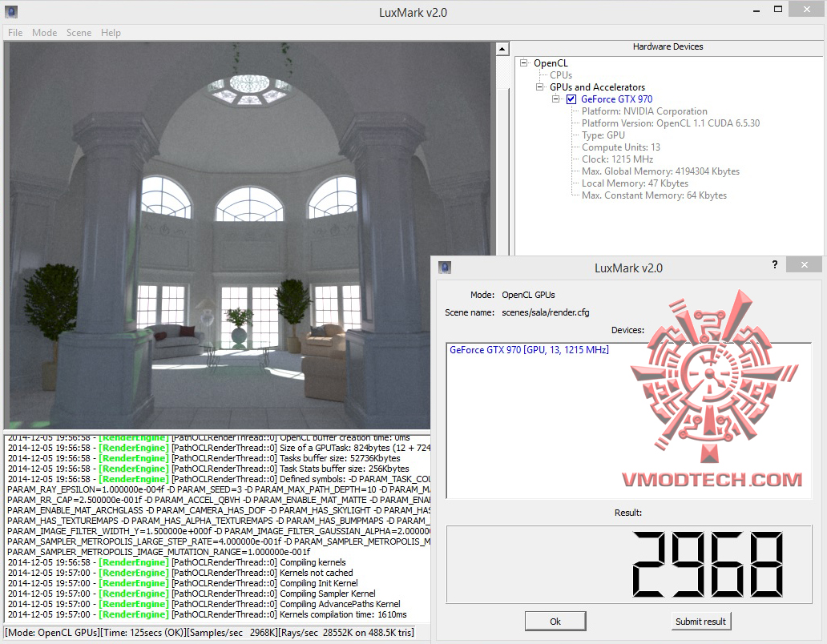Minimize the LuxMark main window
Viewport: 827px width, 644px height.
point(756,10)
